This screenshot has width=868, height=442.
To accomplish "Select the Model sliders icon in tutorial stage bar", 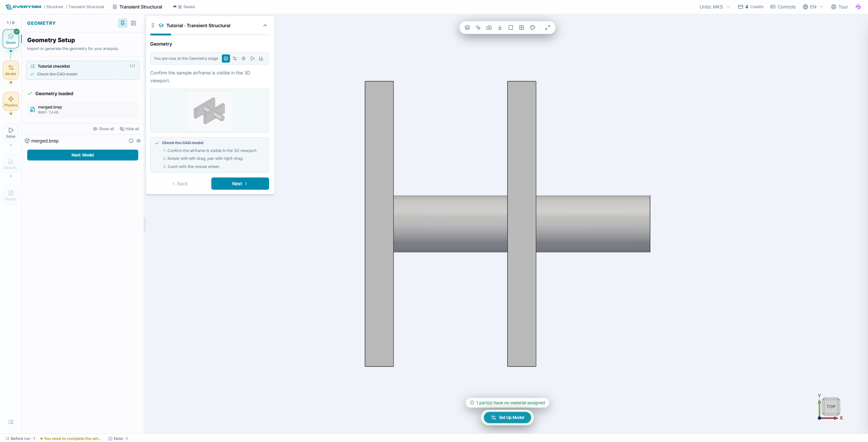I will pos(235,58).
